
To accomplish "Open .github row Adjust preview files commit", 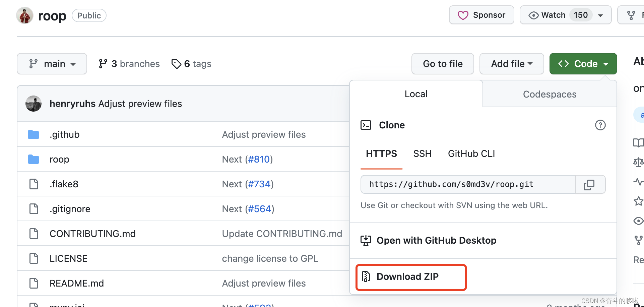I will pos(264,134).
